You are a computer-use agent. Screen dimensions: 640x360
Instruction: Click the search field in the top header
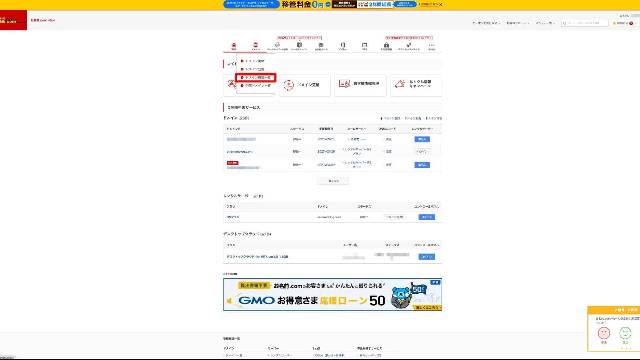coord(584,23)
